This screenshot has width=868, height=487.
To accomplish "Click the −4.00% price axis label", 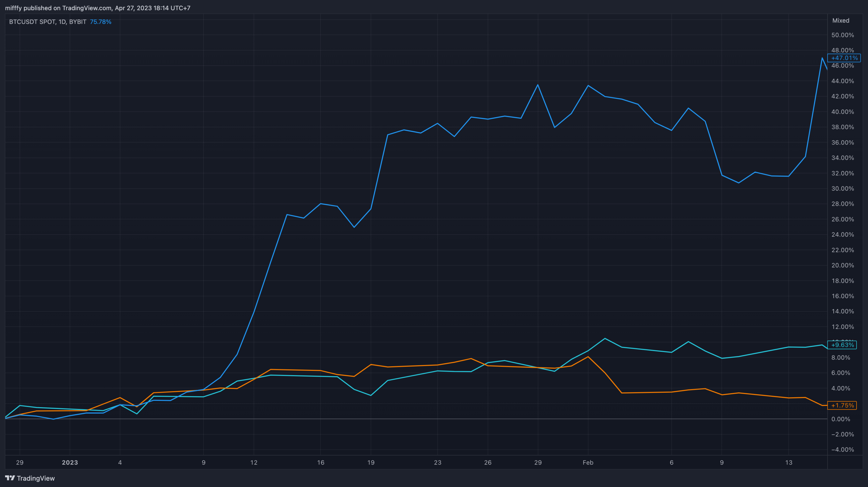I will (842, 450).
